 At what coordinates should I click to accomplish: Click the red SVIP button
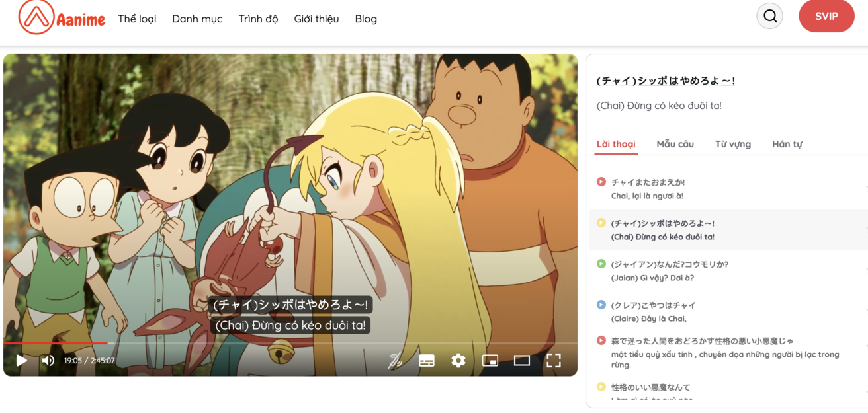[x=826, y=16]
